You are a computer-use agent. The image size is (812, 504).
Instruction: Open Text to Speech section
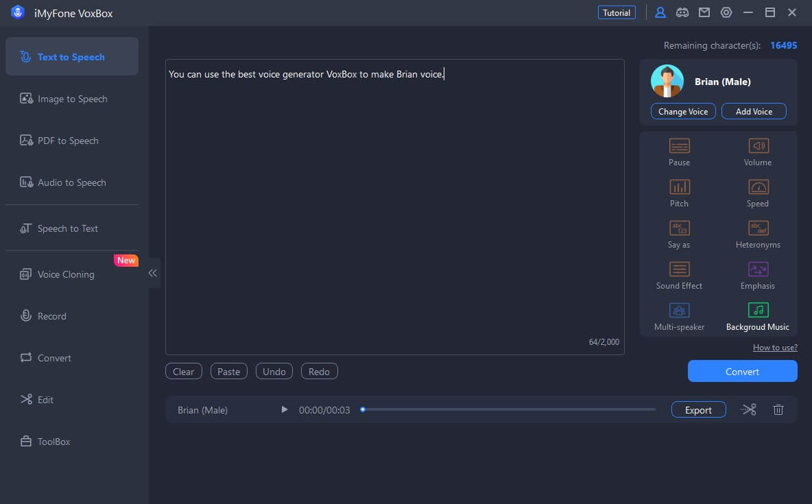(x=72, y=56)
